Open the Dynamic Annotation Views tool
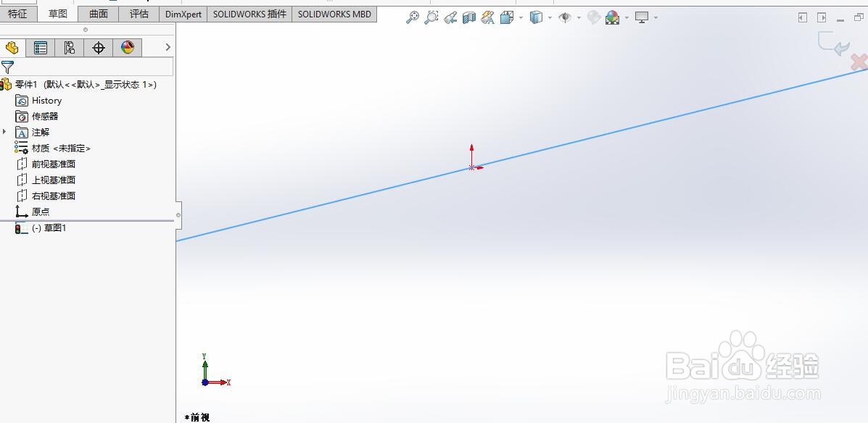This screenshot has width=868, height=423. point(488,17)
